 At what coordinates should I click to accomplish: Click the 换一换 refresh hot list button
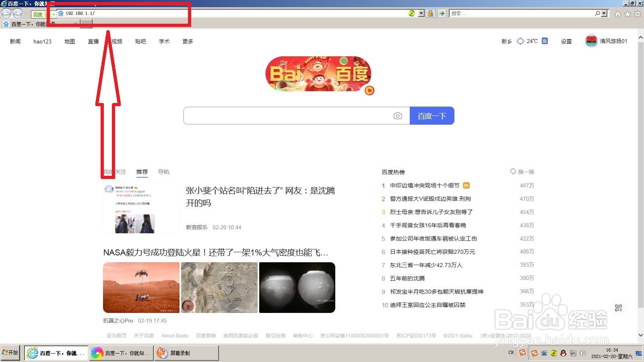click(x=522, y=172)
